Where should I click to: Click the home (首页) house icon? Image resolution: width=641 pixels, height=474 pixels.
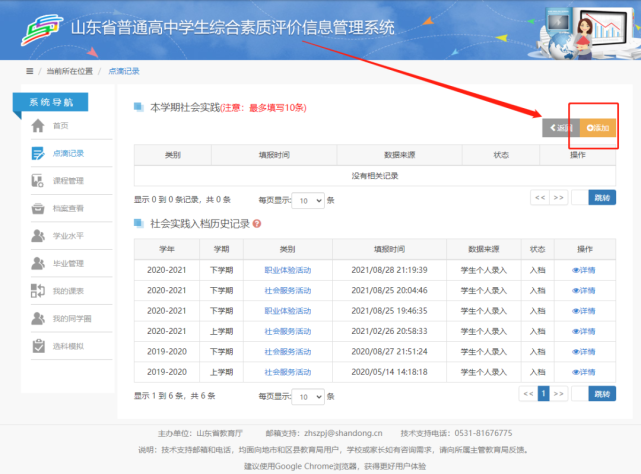point(38,125)
